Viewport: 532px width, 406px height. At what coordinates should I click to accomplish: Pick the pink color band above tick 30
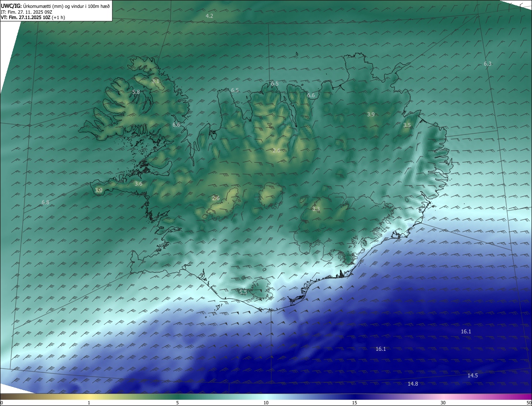coord(443,396)
